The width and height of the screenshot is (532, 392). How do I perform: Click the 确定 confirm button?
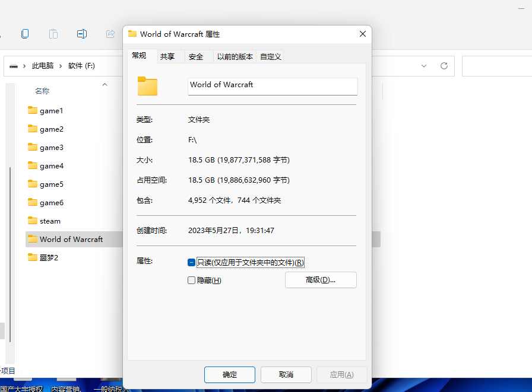[230, 375]
